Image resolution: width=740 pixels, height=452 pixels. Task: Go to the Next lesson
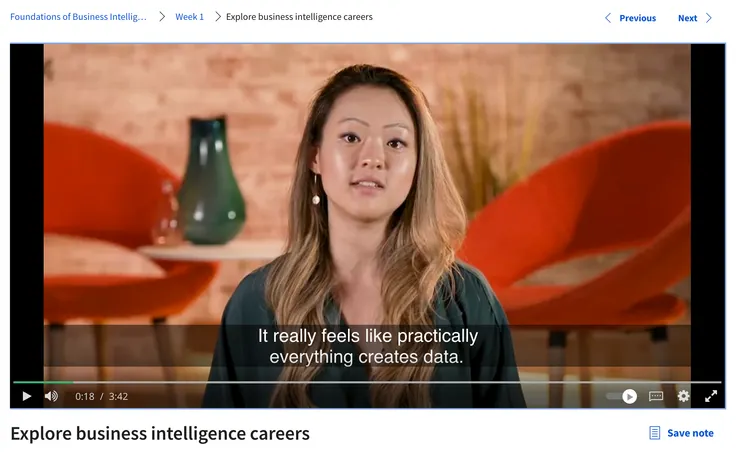pyautogui.click(x=687, y=18)
